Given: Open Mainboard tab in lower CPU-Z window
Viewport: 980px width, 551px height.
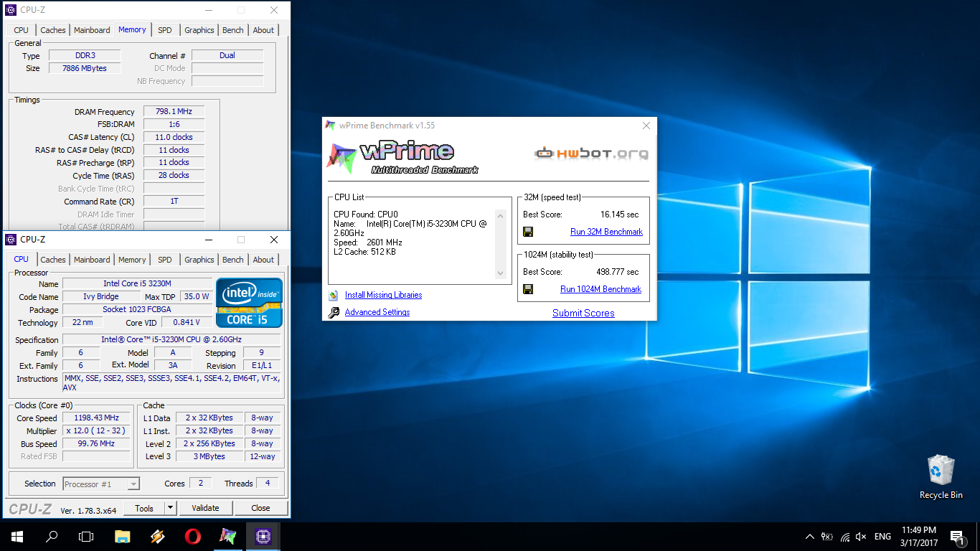Looking at the screenshot, I should click(x=92, y=260).
